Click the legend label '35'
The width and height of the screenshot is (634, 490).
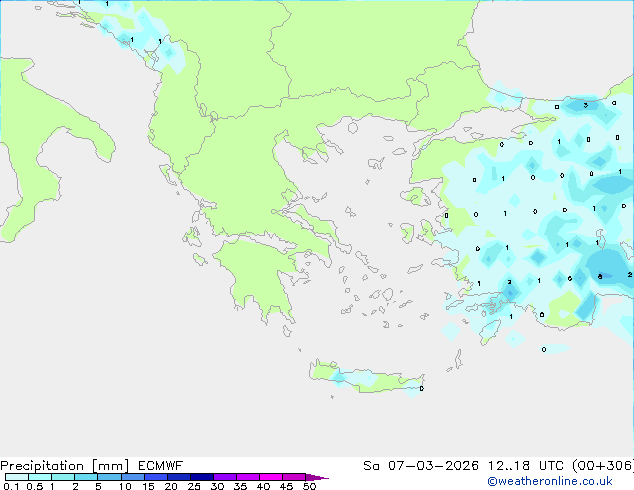click(x=240, y=486)
